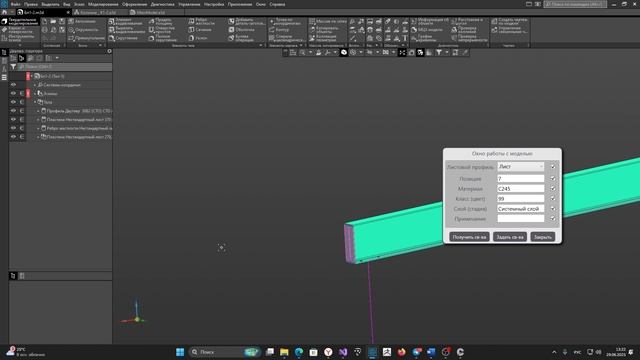Click the text T annotation icon
The image size is (640, 360).
pos(405,38)
